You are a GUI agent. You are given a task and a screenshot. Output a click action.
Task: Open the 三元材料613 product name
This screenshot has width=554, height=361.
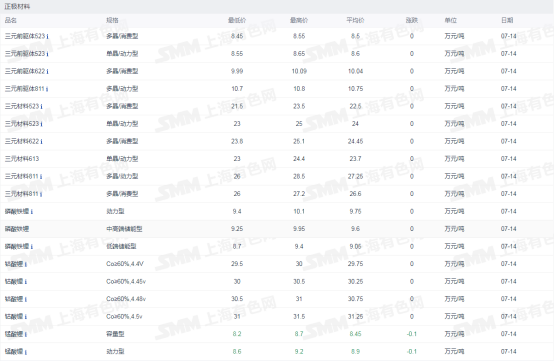coord(22,159)
